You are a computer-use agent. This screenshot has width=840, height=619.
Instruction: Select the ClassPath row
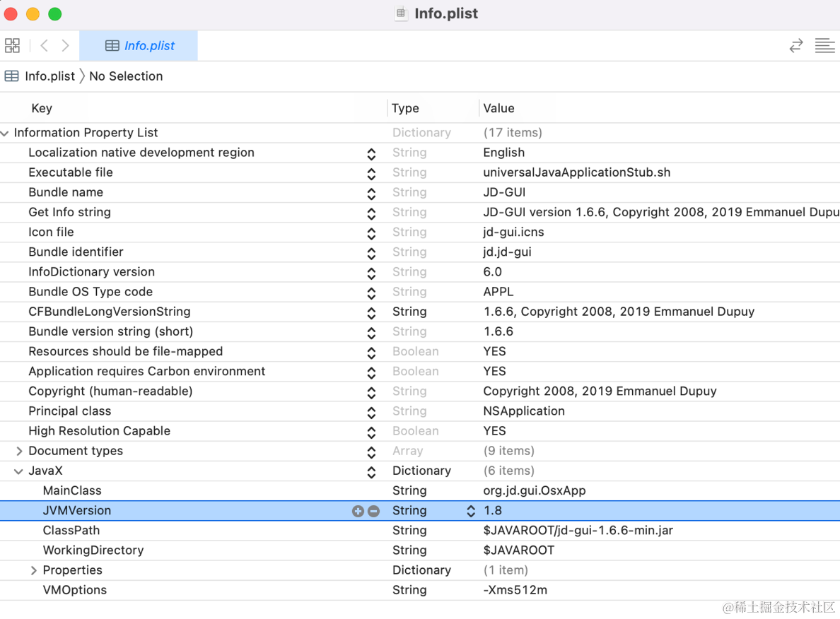[x=420, y=531]
